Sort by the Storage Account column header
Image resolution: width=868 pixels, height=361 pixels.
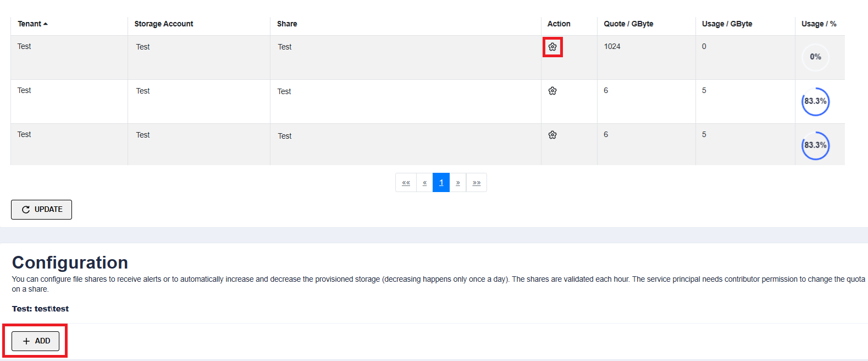[x=163, y=24]
